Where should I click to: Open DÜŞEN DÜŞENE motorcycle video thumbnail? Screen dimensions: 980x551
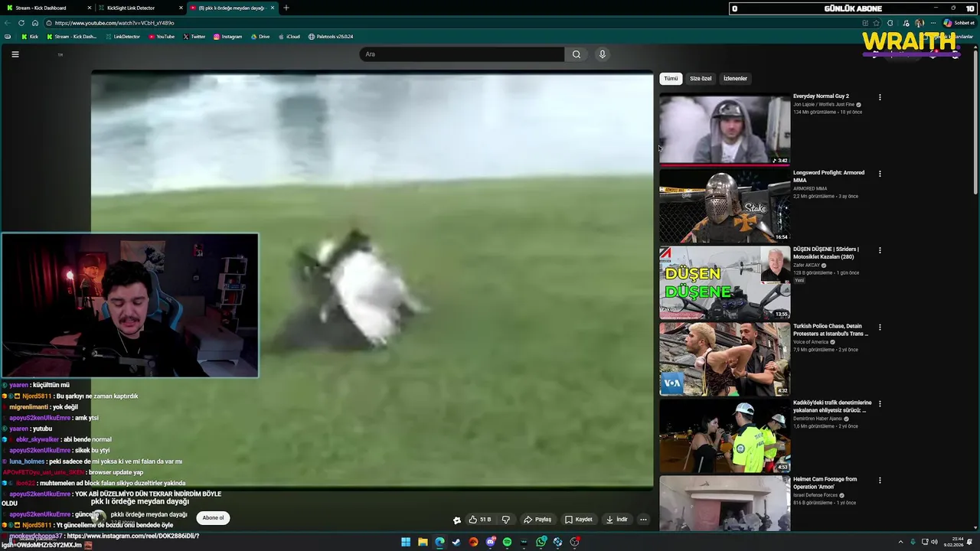(x=724, y=282)
